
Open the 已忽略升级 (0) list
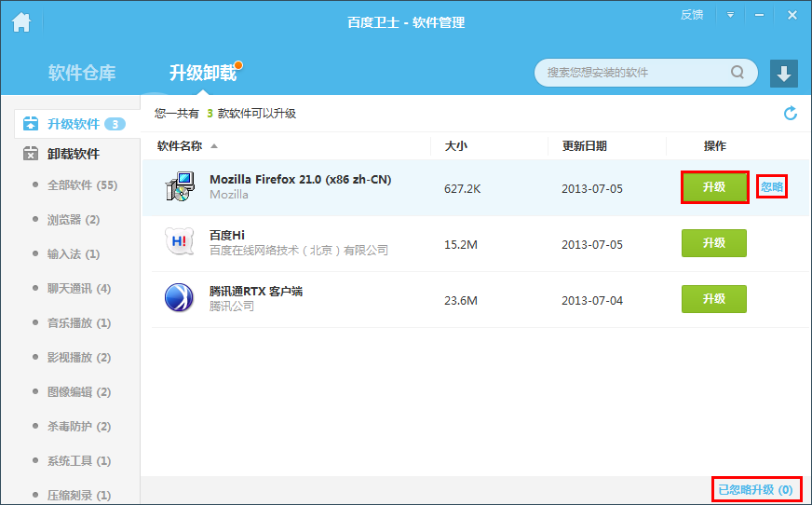(x=755, y=489)
